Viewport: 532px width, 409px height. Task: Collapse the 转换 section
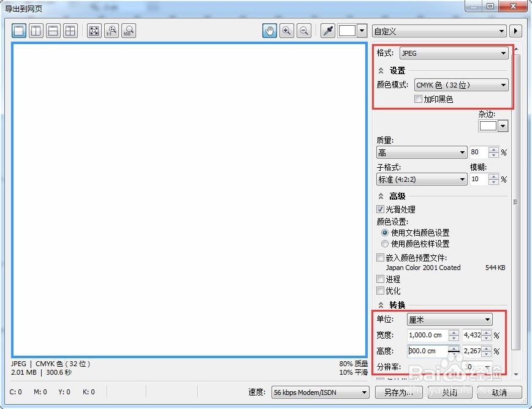[381, 305]
